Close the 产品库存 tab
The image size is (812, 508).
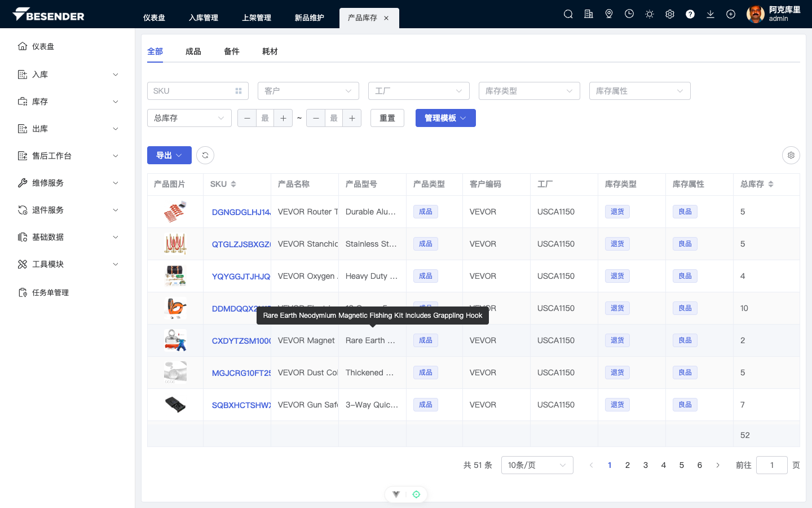coord(386,18)
